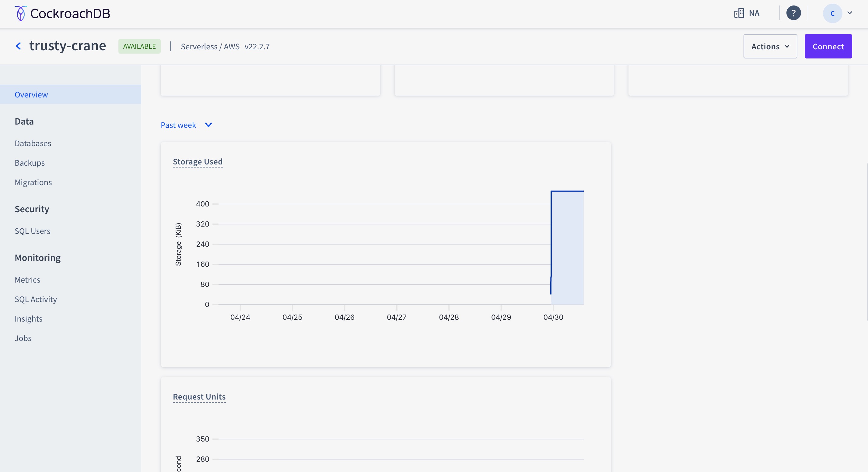
Task: Open the Actions dropdown
Action: 770,46
